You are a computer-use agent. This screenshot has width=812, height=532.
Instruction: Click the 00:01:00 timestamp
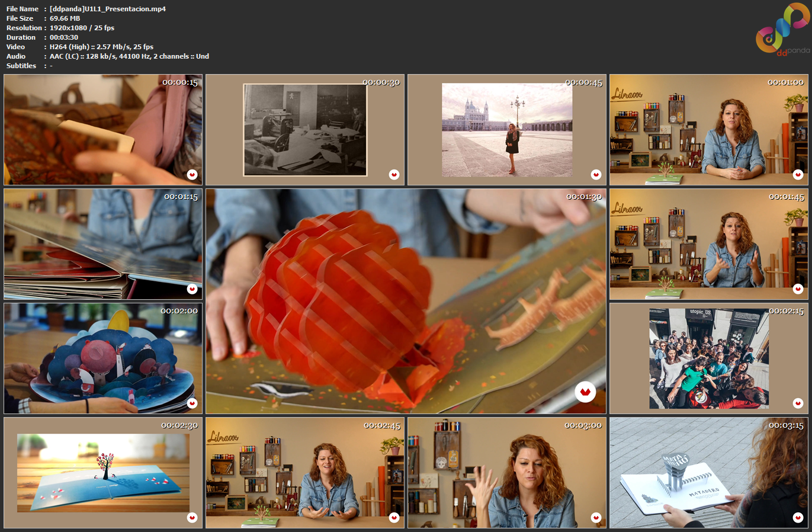pos(786,82)
